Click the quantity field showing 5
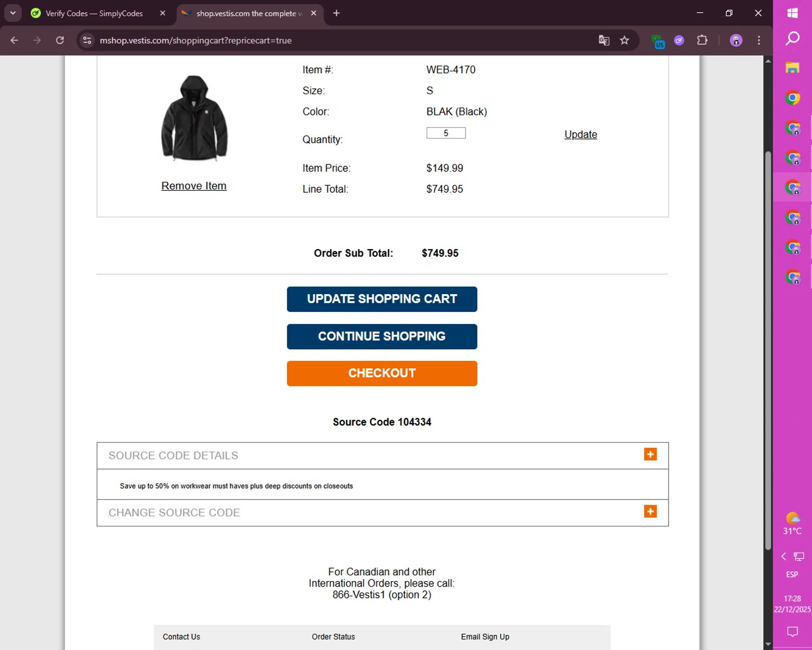 coord(446,133)
